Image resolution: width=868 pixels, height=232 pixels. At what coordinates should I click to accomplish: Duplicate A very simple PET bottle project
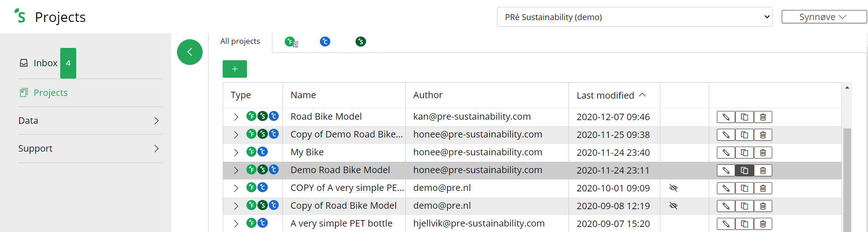pyautogui.click(x=744, y=224)
